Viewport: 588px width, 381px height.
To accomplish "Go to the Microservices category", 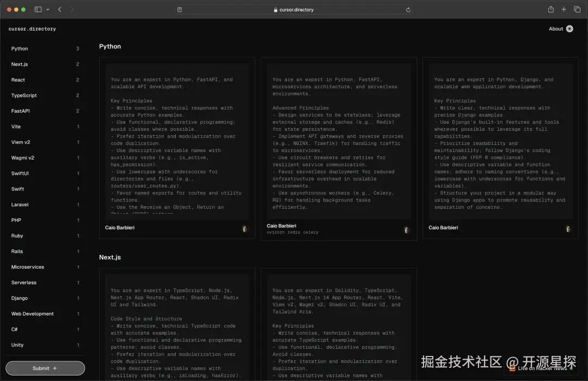I will 45,267.
